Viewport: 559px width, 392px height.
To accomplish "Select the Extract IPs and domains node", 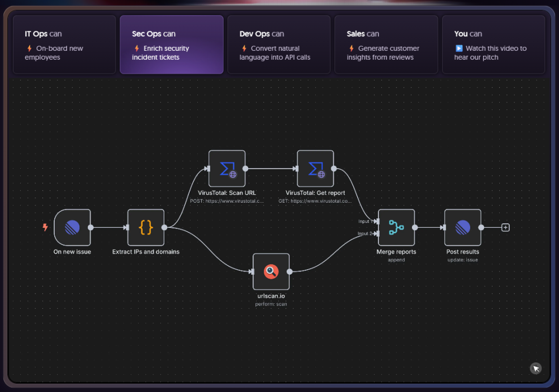I will [x=146, y=227].
